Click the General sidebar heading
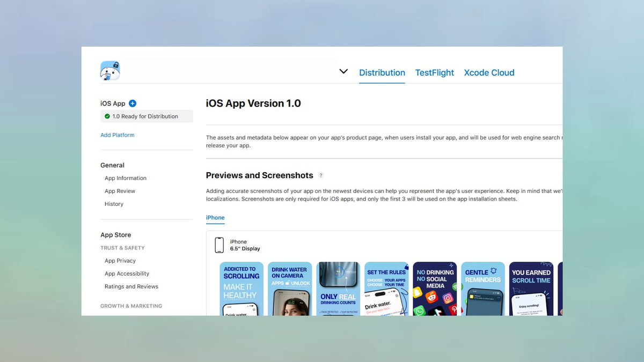Viewport: 644px width, 362px height. pos(112,165)
